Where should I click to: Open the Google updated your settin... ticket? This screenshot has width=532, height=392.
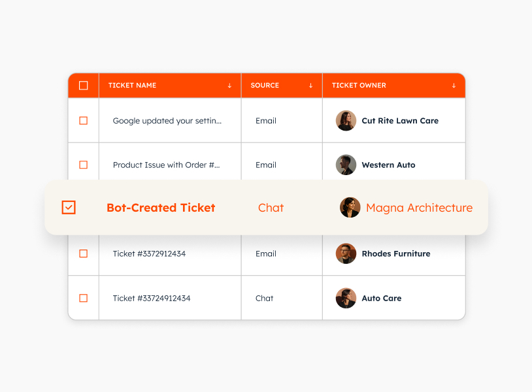click(x=167, y=121)
